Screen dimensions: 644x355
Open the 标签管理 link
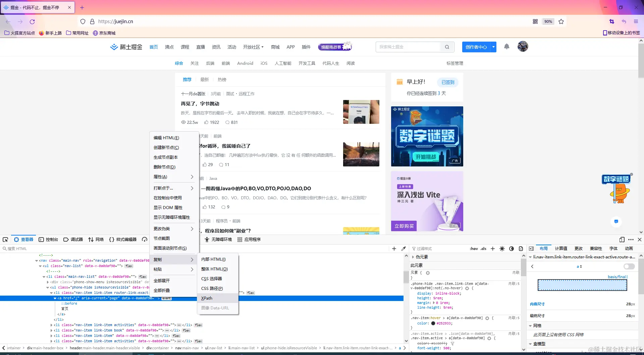(x=454, y=63)
